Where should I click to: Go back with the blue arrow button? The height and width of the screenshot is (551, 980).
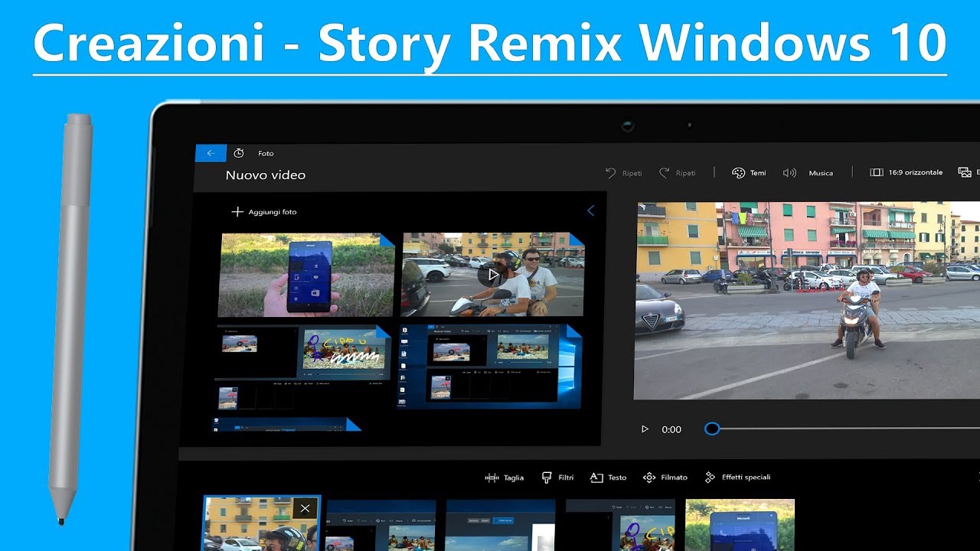(x=211, y=153)
